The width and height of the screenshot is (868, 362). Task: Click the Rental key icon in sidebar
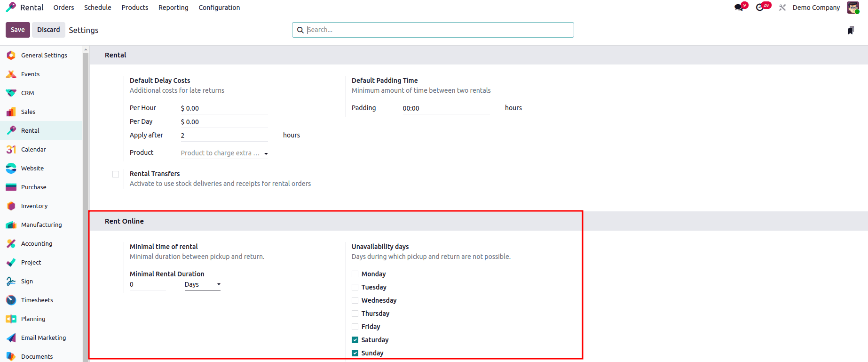point(11,130)
